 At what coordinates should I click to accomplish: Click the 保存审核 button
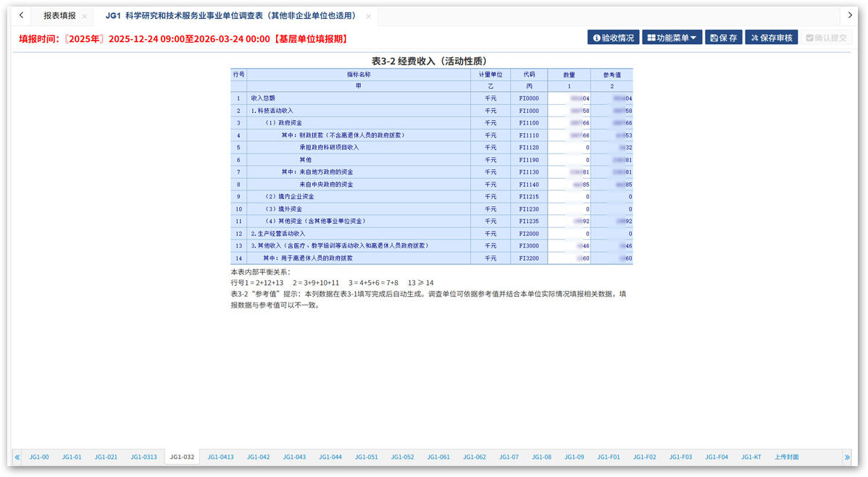(771, 38)
